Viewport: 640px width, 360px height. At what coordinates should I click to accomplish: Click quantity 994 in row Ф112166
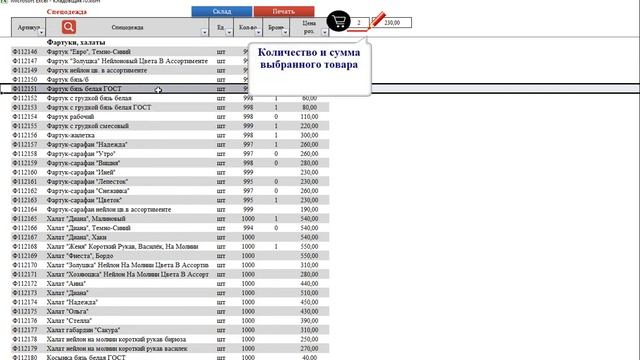pyautogui.click(x=248, y=228)
